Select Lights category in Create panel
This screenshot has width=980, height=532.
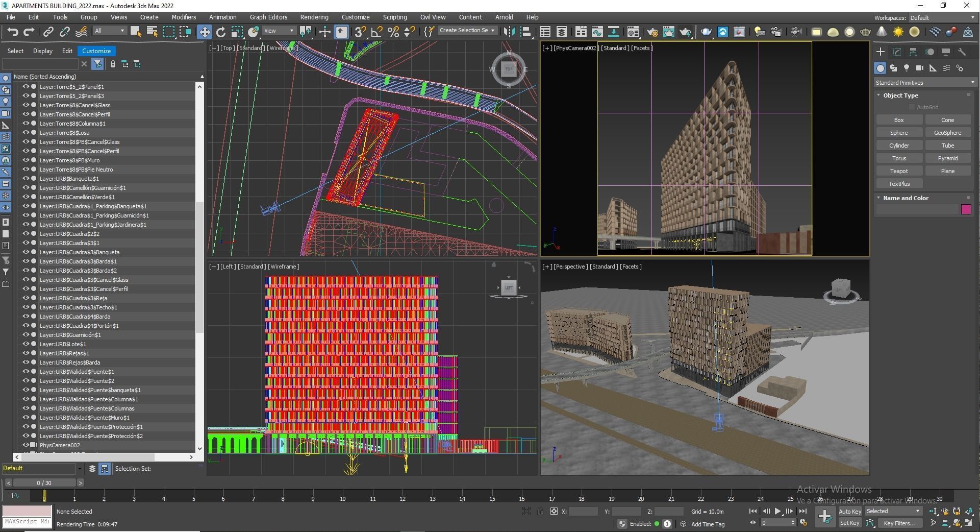[907, 68]
